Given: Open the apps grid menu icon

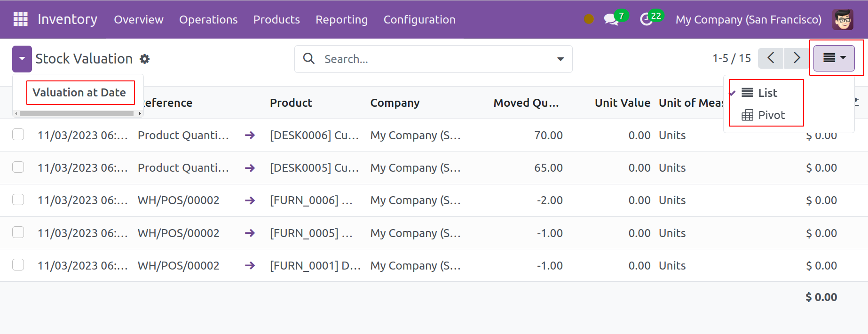Looking at the screenshot, I should point(20,19).
